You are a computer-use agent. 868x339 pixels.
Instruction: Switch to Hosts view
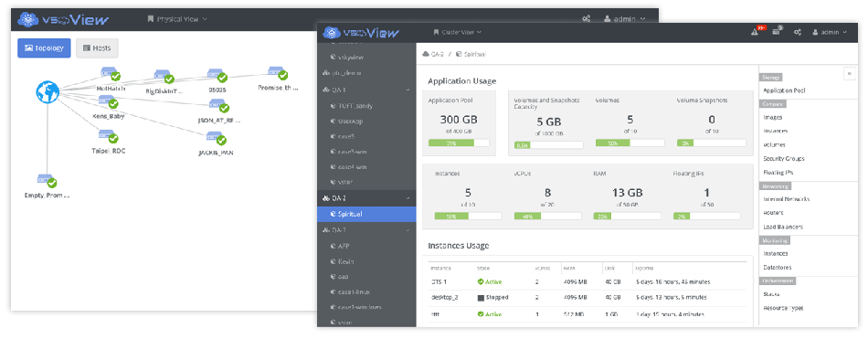coord(97,48)
